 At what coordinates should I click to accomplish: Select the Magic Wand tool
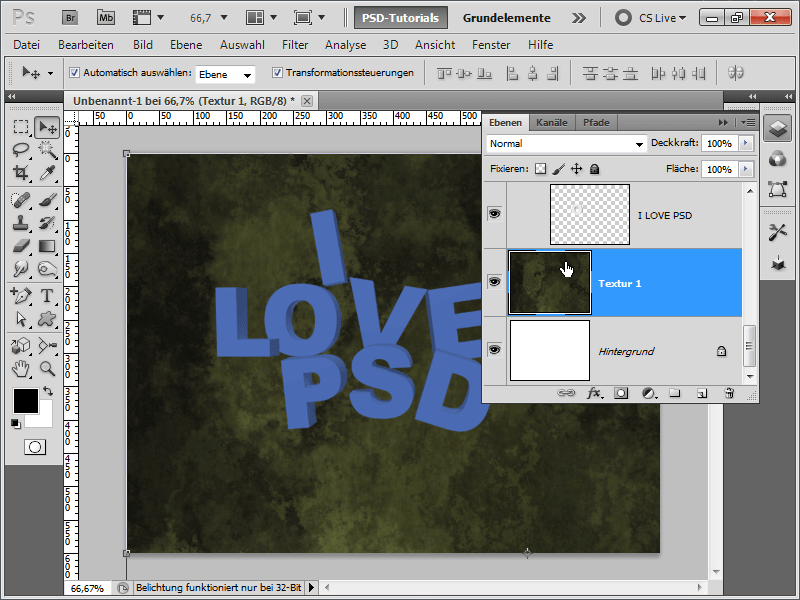click(x=47, y=149)
